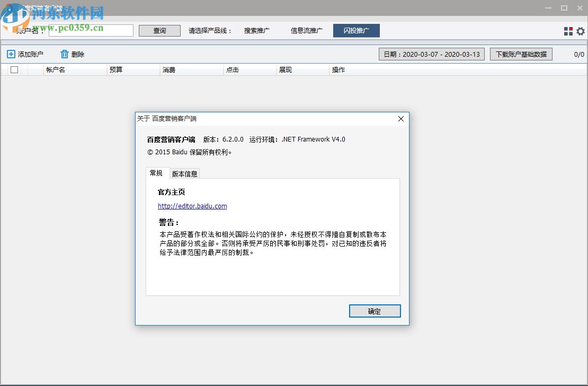588x386 pixels.
Task: Click inside the 账户名 input field
Action: [91, 30]
